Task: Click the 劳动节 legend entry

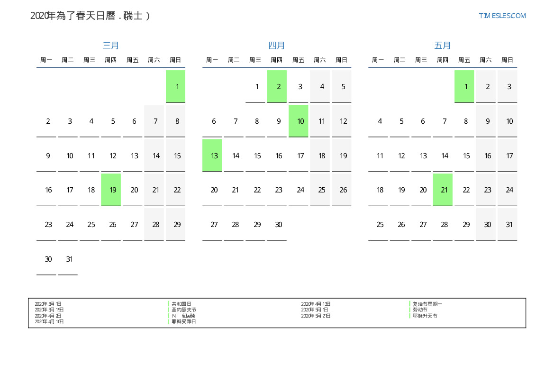Action: coord(420,310)
